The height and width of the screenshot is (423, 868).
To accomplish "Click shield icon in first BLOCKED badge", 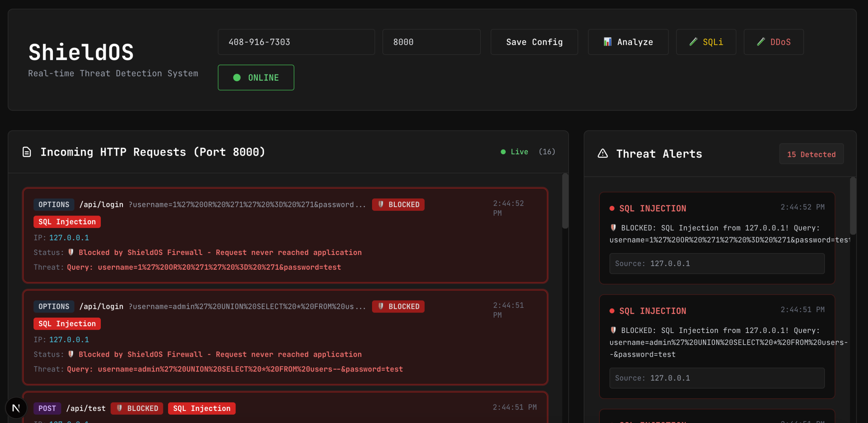I will [x=381, y=204].
